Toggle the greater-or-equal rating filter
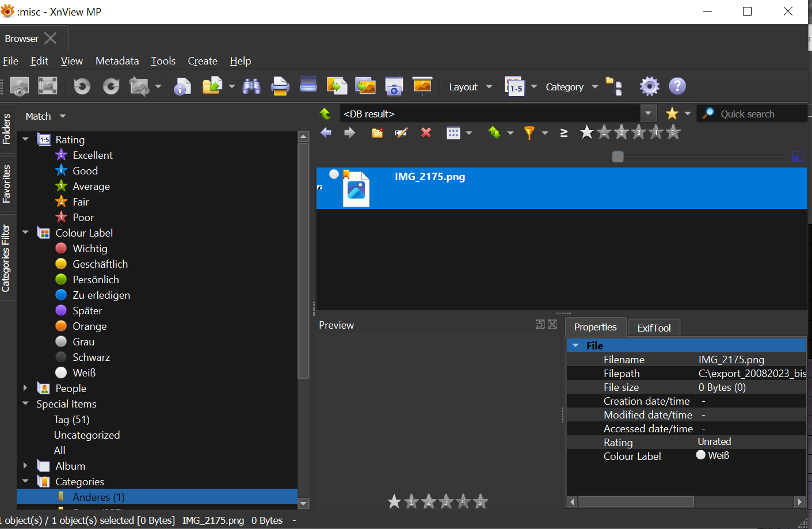Viewport: 812px width, 529px height. (x=564, y=133)
